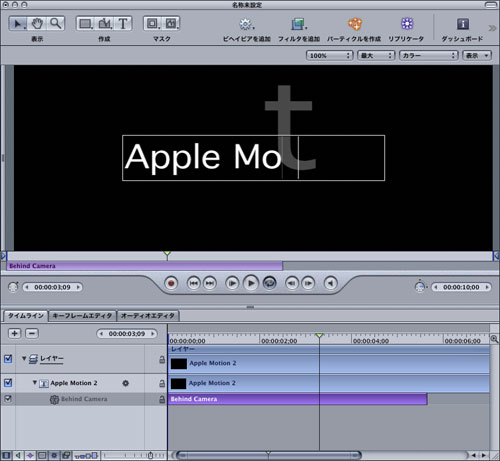This screenshot has height=461, width=500.
Task: Toggle loop playback
Action: tap(270, 283)
